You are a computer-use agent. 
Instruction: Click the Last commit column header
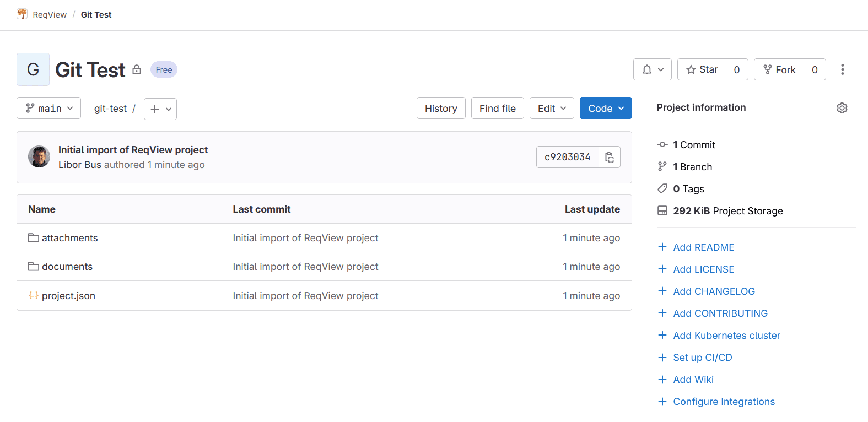coord(262,209)
